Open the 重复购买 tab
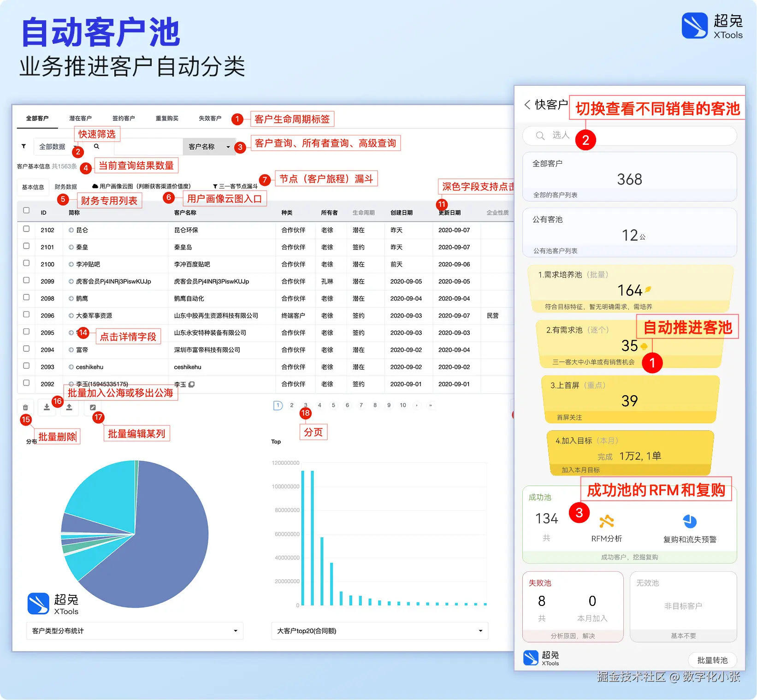 tap(167, 119)
